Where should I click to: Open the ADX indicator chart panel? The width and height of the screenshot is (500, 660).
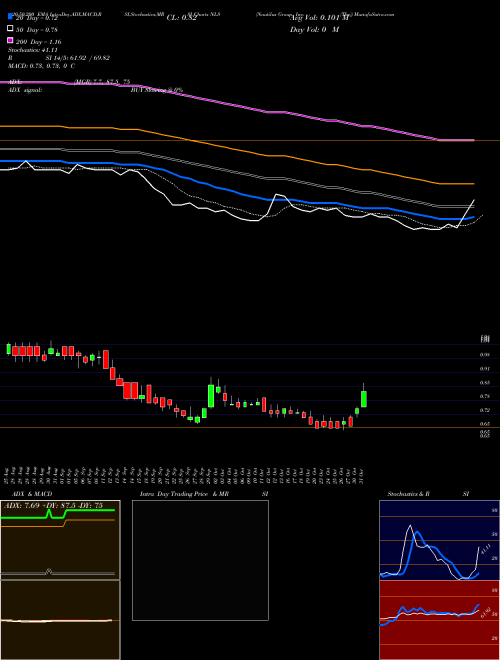(x=60, y=540)
